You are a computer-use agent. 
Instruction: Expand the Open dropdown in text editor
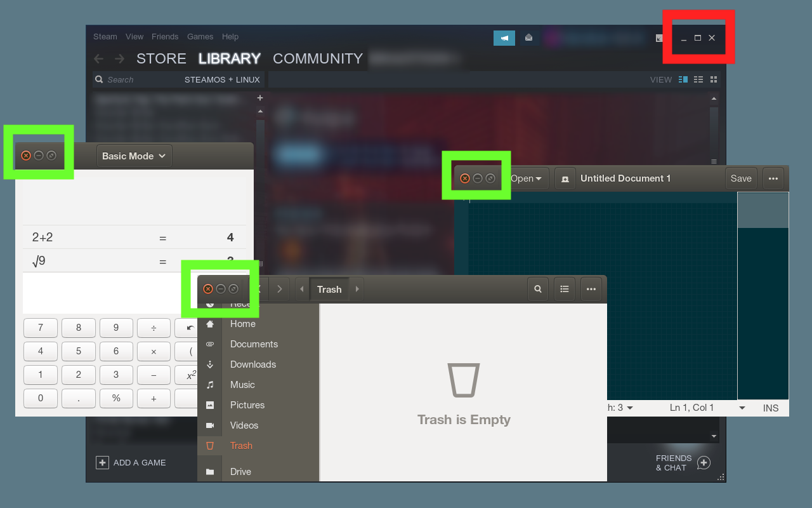pos(528,178)
